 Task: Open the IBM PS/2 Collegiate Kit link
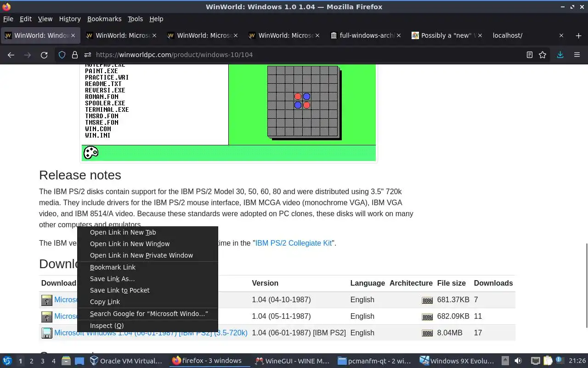click(294, 243)
